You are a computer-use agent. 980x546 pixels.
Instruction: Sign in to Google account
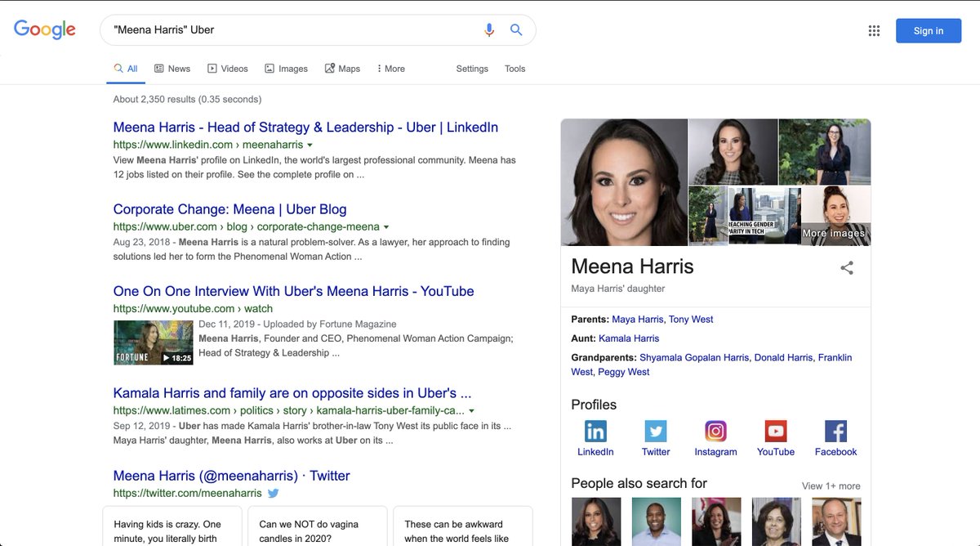coord(929,31)
